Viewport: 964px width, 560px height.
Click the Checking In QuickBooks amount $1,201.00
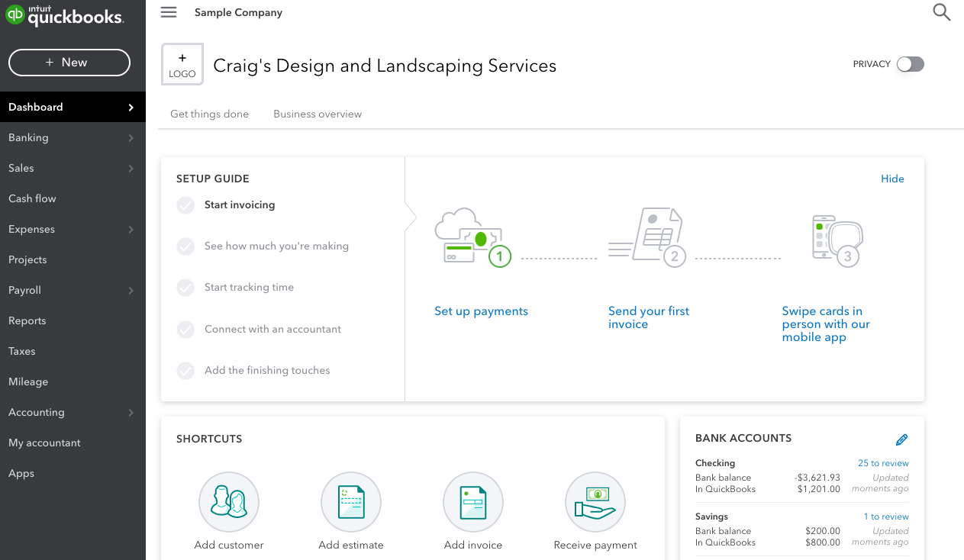pyautogui.click(x=818, y=489)
